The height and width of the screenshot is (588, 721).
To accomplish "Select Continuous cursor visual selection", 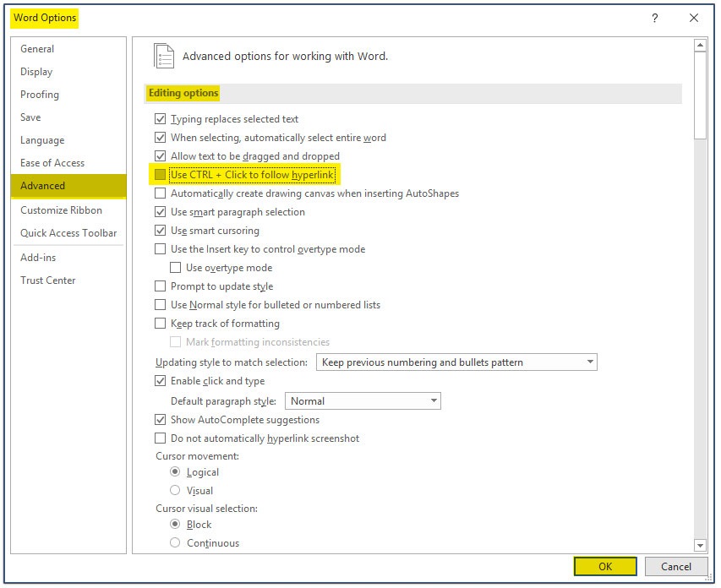I will [176, 543].
